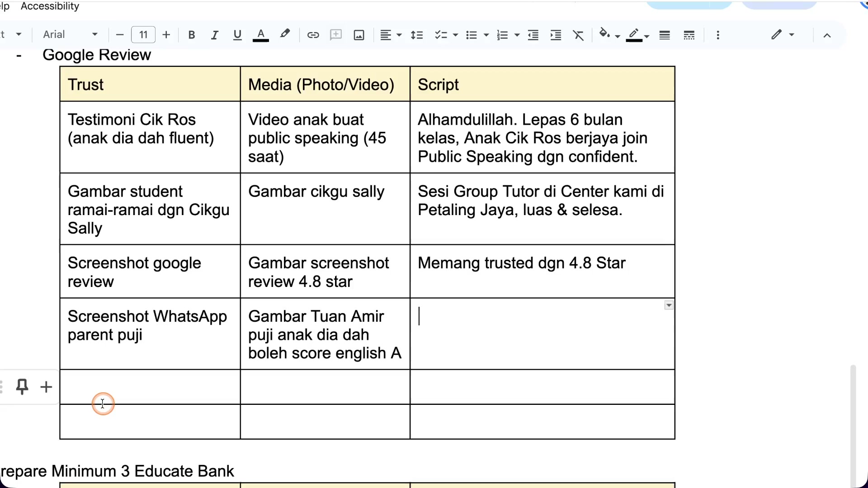Click the 'Google Review' bullet text
Screen dimensions: 868x488
(97, 55)
